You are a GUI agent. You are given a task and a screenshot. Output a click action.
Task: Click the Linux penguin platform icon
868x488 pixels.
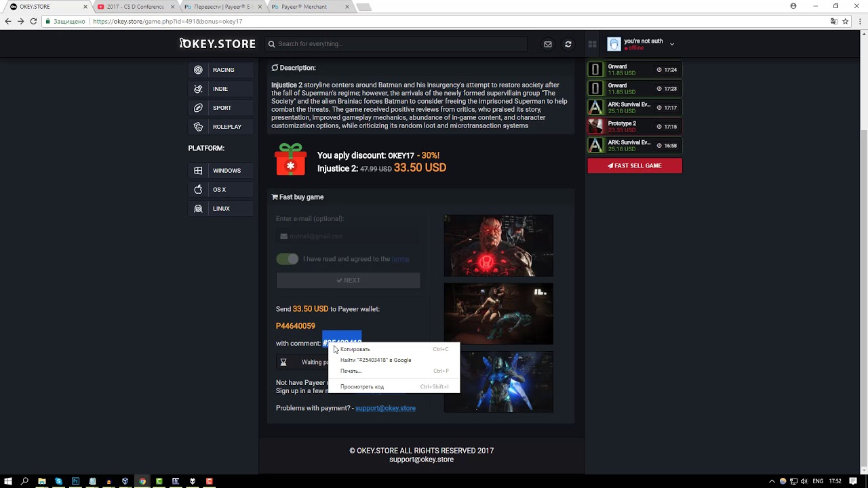[x=198, y=209]
